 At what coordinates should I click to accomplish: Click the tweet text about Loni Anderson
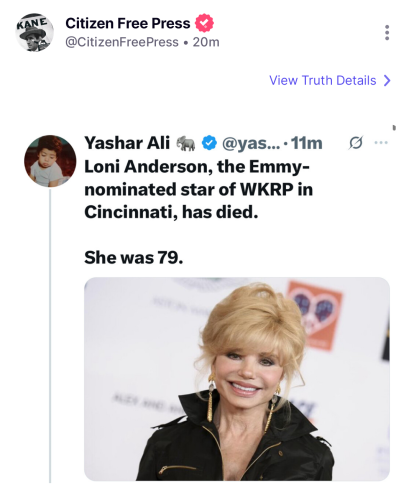click(x=198, y=189)
